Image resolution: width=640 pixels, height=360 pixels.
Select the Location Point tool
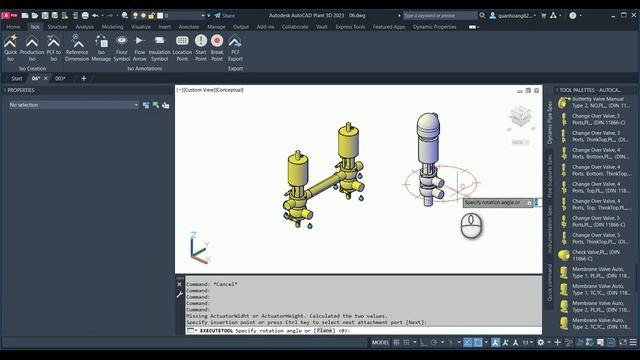click(x=182, y=48)
